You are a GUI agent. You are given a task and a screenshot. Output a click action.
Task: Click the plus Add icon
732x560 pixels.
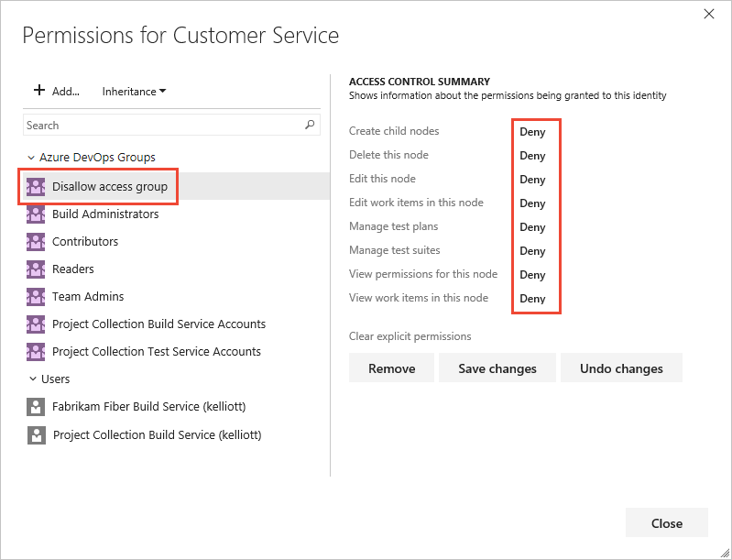click(39, 91)
